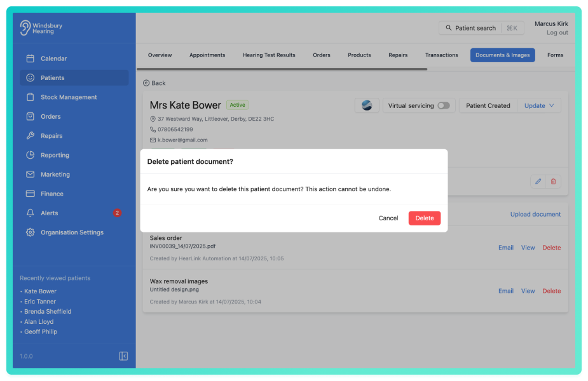Collapse the sidebar panel icon

point(123,356)
